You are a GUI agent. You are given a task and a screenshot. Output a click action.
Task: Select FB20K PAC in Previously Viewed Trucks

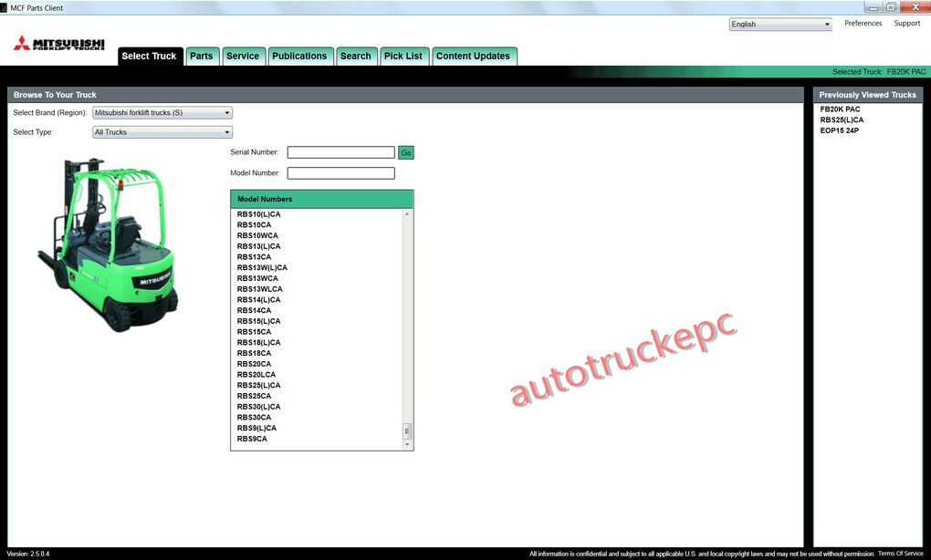click(x=840, y=109)
